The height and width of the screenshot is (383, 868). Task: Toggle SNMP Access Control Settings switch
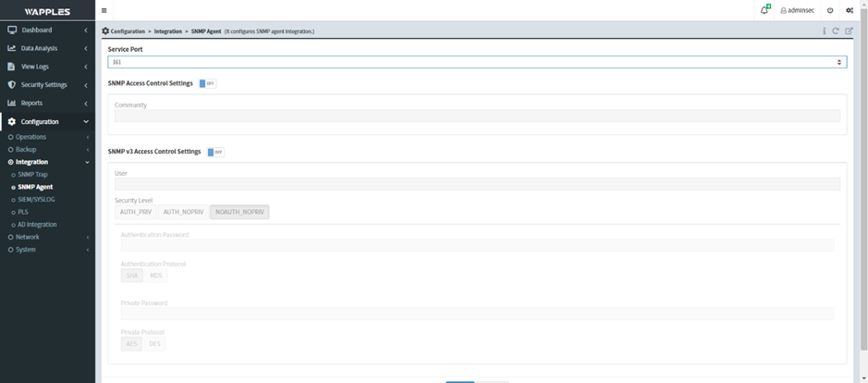pyautogui.click(x=207, y=83)
